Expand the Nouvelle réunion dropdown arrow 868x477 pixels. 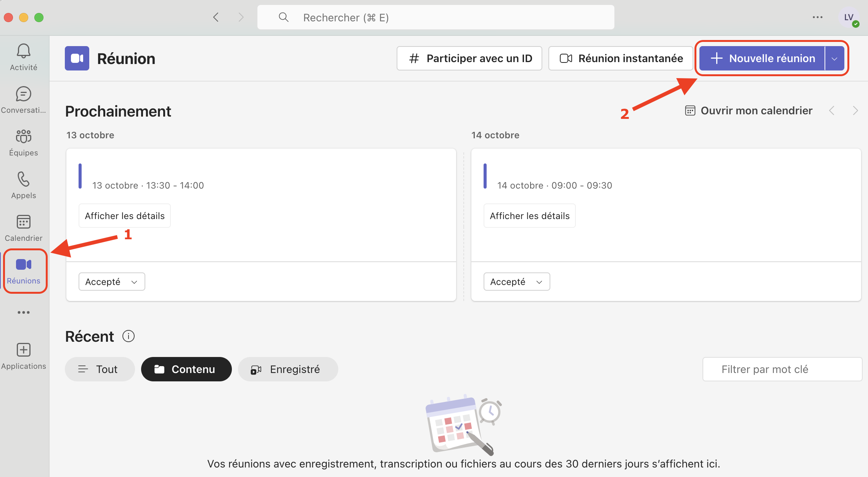click(x=834, y=59)
